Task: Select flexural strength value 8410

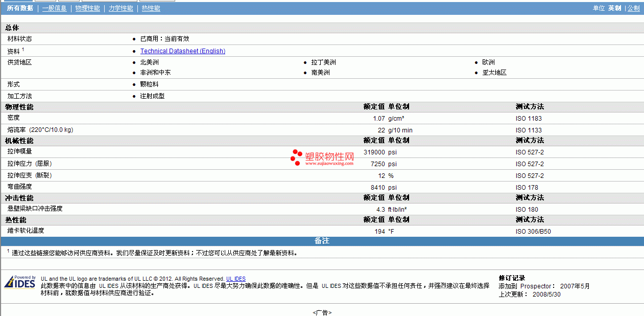Action: click(x=378, y=188)
